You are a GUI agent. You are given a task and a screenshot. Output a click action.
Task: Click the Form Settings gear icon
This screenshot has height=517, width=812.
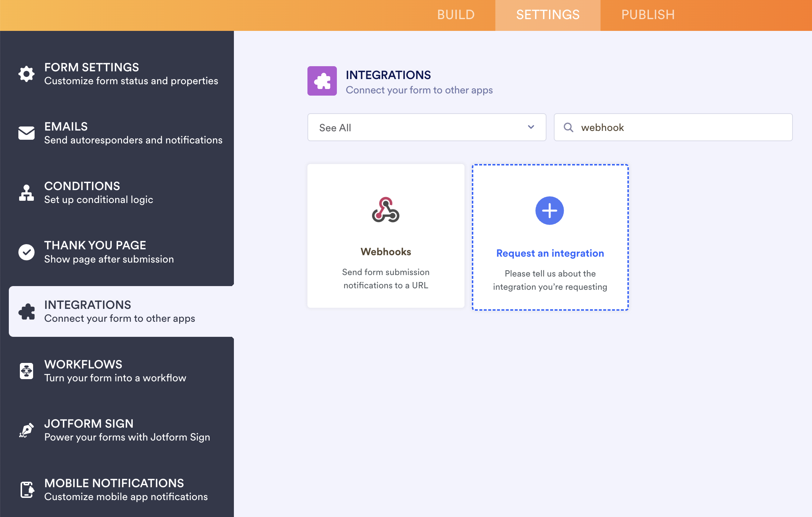pos(26,74)
